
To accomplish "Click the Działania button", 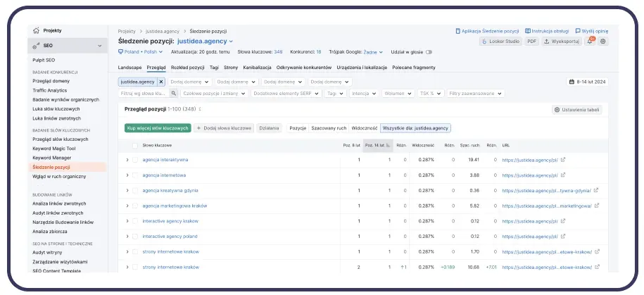I will [270, 128].
